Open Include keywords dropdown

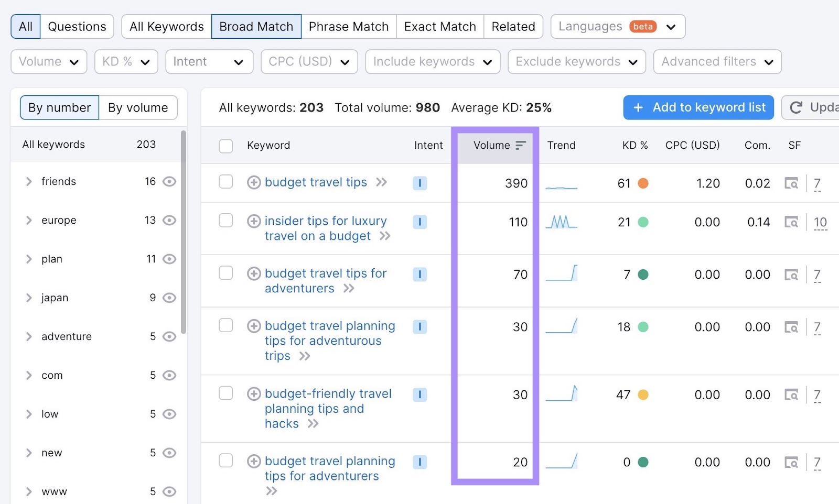433,62
